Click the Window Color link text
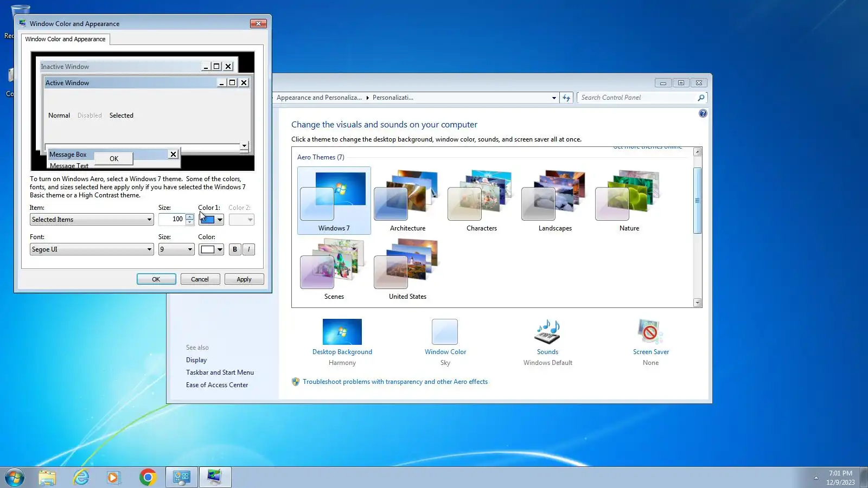The height and width of the screenshot is (488, 868). click(445, 352)
